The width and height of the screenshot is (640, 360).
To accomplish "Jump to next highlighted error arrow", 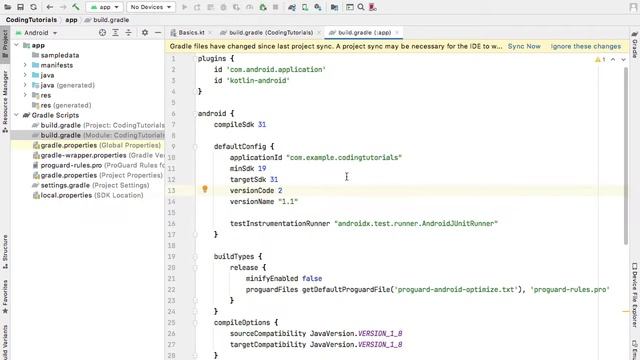I will [623, 60].
